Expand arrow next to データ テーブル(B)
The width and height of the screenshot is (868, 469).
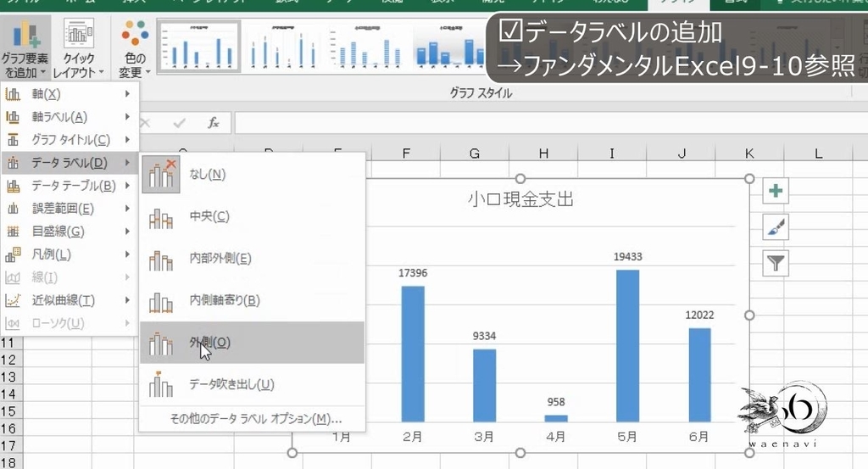coord(127,186)
